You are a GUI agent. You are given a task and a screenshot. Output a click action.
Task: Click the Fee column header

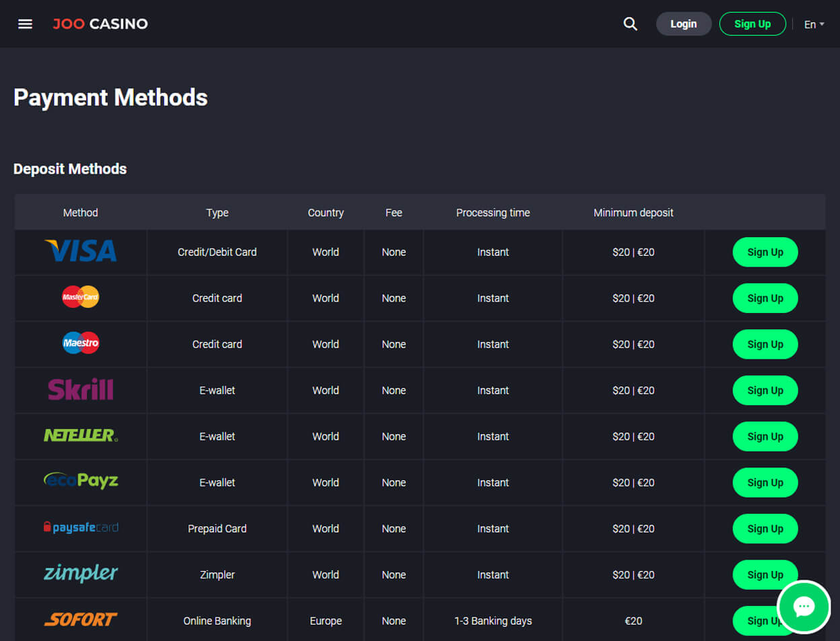[x=394, y=213]
